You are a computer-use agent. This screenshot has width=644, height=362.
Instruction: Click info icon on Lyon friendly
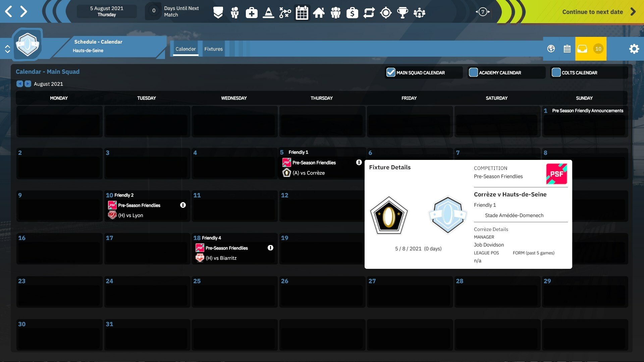(x=183, y=205)
